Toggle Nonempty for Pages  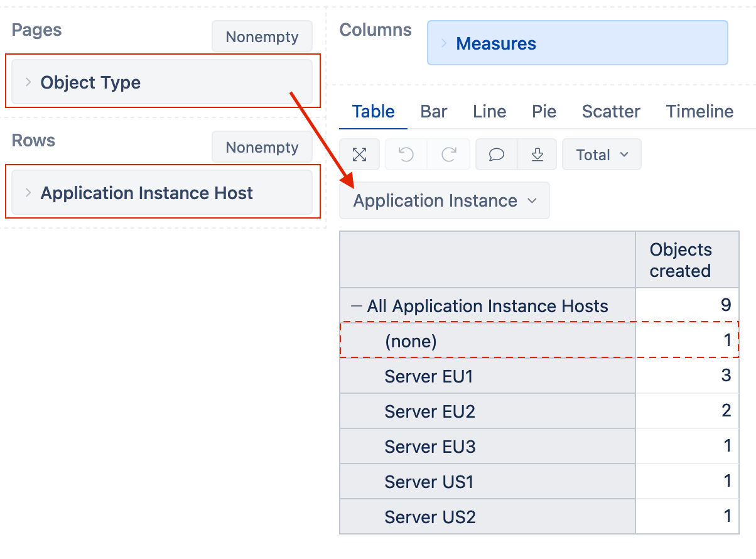pos(262,37)
